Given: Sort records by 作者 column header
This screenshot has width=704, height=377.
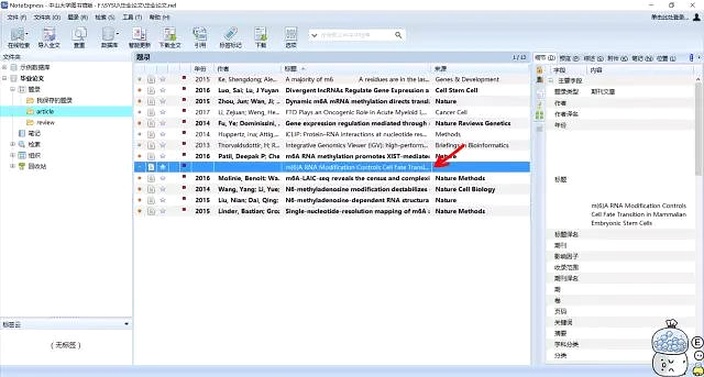Looking at the screenshot, I should (248, 69).
